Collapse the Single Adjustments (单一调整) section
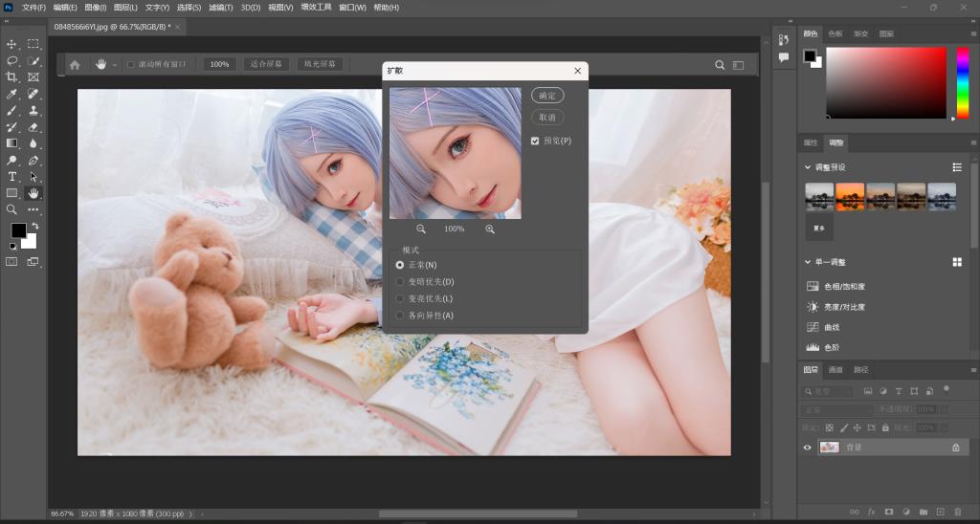 click(808, 262)
